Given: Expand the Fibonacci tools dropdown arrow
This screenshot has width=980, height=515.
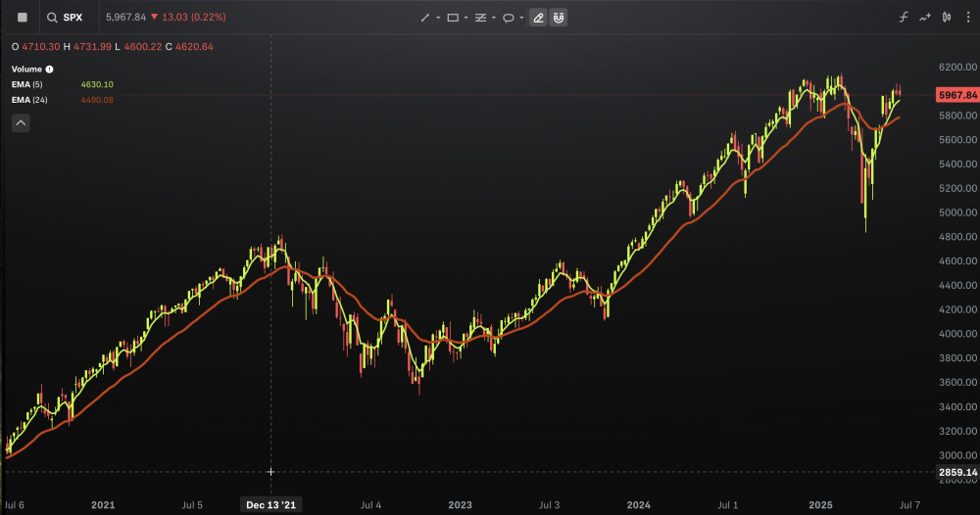Looking at the screenshot, I should pos(494,18).
